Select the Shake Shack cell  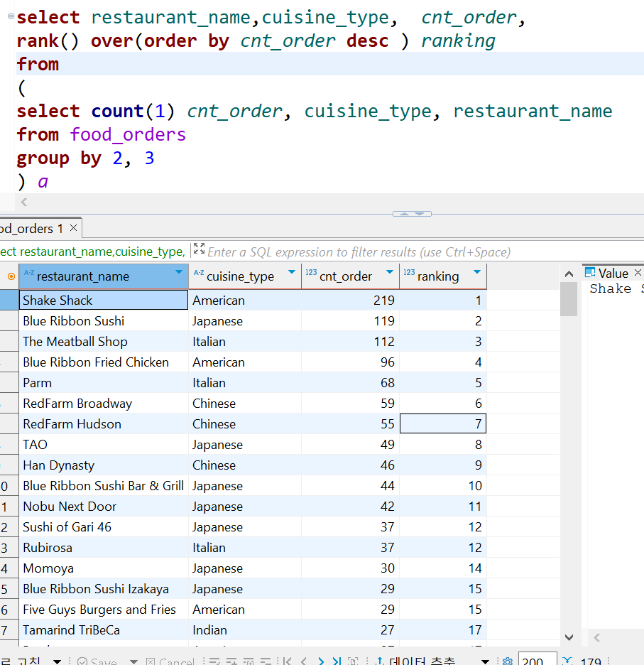click(x=104, y=301)
